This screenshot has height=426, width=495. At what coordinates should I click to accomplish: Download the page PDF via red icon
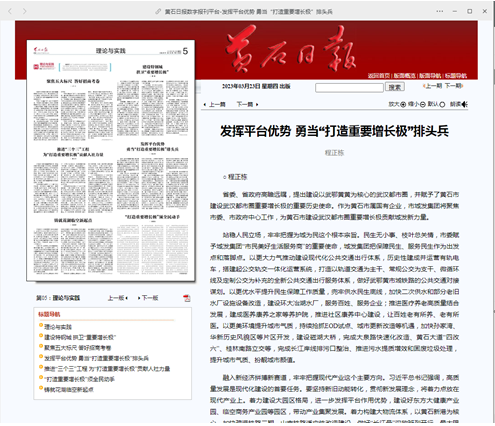click(187, 298)
